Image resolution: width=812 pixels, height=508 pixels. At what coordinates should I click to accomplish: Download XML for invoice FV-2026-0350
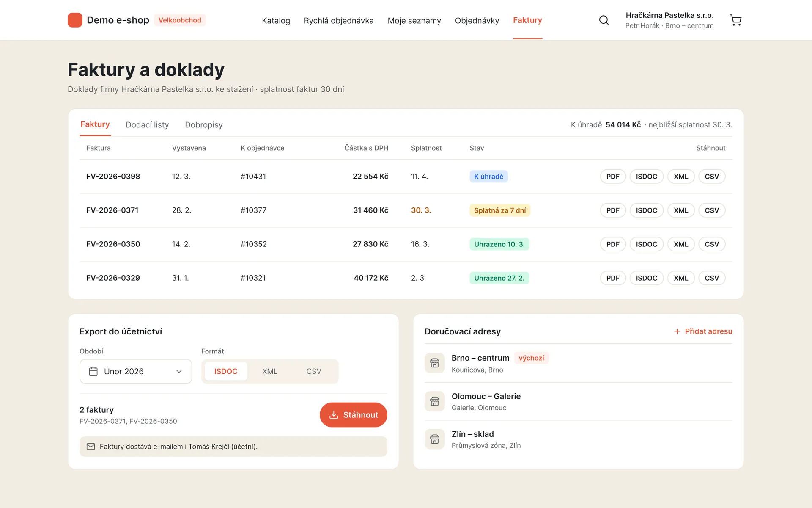(x=681, y=244)
